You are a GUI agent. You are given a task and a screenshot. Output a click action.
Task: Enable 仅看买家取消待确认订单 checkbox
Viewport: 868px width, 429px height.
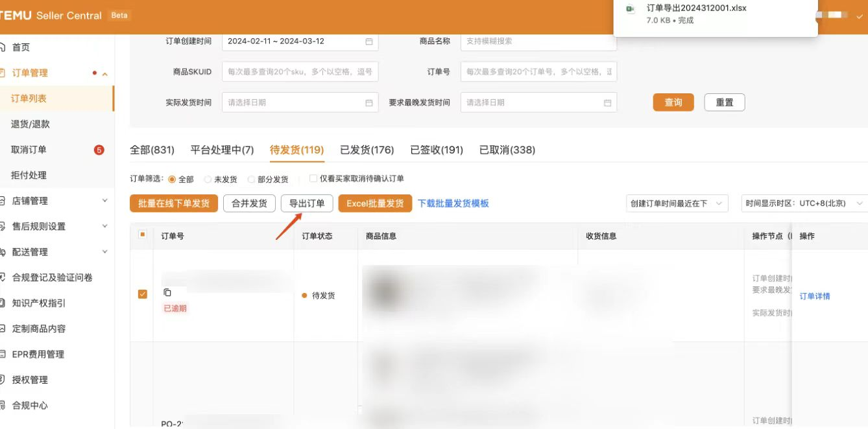click(313, 179)
